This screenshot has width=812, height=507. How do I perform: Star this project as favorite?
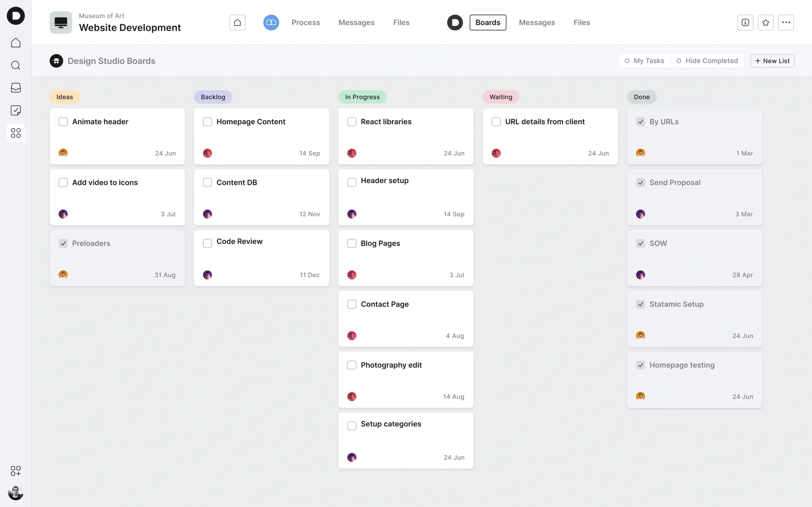tap(765, 22)
